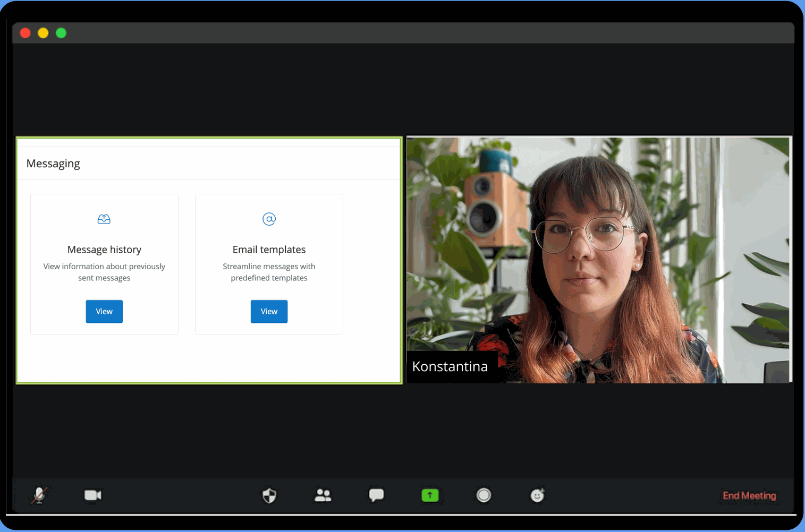This screenshot has width=805, height=532.
Task: Select the Email templates card title
Action: [269, 250]
